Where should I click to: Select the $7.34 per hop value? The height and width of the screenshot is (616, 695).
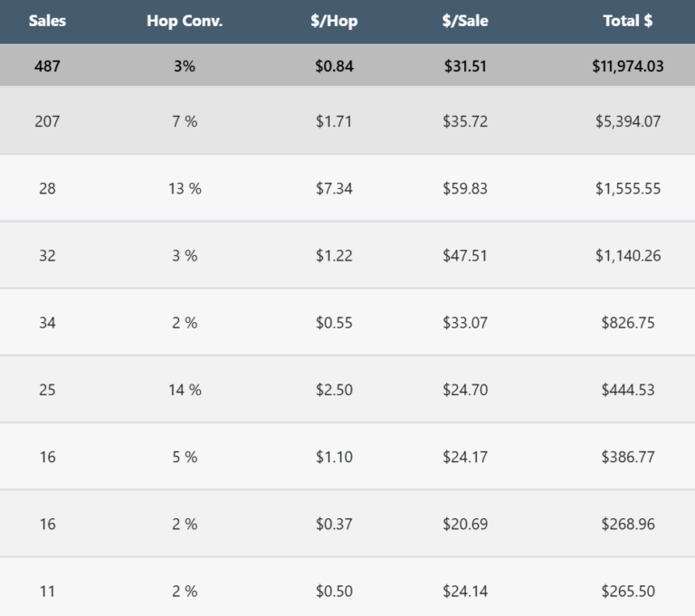coord(334,188)
